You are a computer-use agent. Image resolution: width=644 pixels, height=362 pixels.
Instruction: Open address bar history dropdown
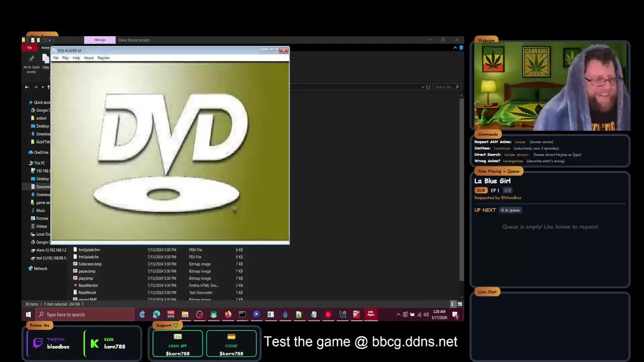tap(423, 87)
